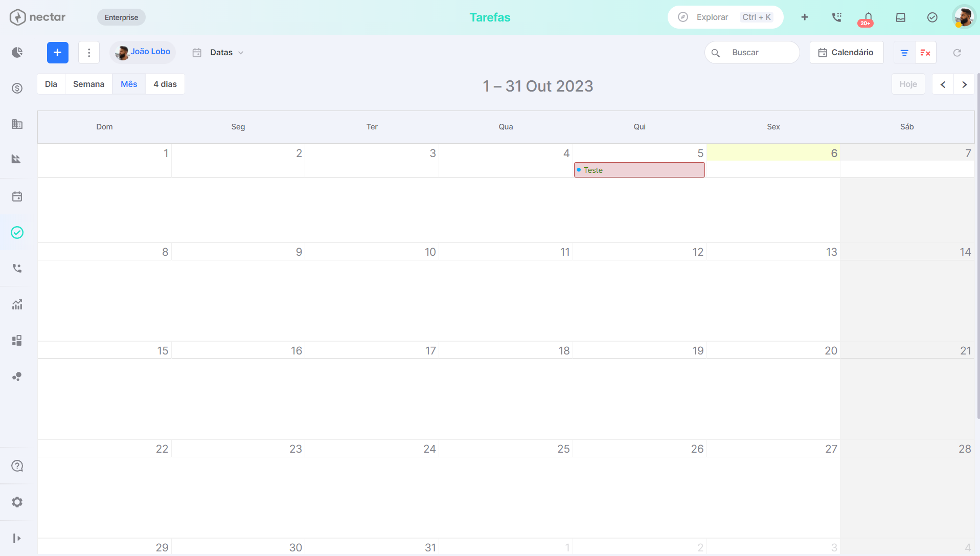The width and height of the screenshot is (980, 556).
Task: Click the blue add task plus button
Action: pyautogui.click(x=58, y=53)
